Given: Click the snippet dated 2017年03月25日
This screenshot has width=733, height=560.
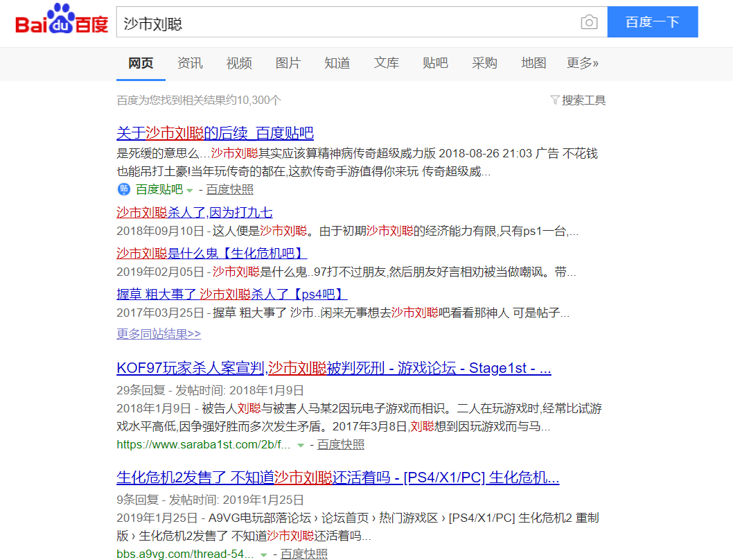Looking at the screenshot, I should click(x=343, y=313).
